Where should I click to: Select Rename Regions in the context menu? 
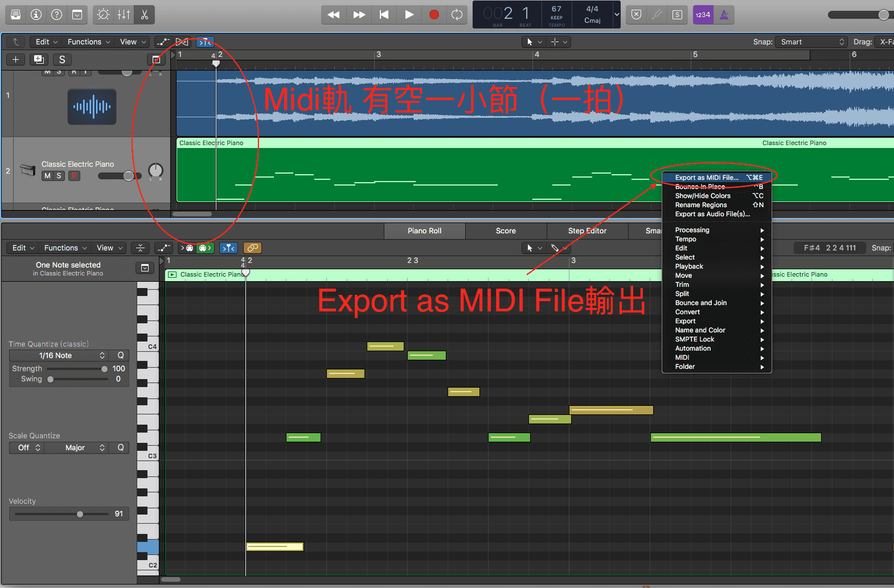717,205
